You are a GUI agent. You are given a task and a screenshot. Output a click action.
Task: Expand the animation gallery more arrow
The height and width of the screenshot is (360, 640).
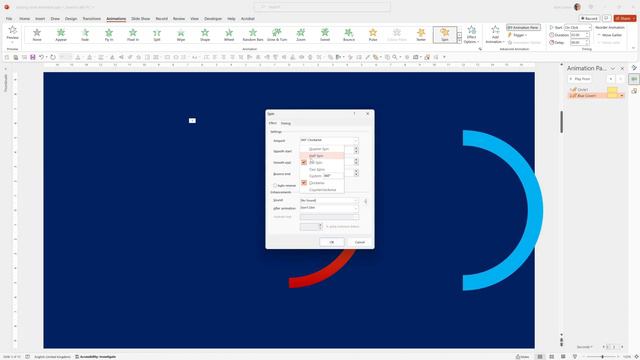[459, 41]
